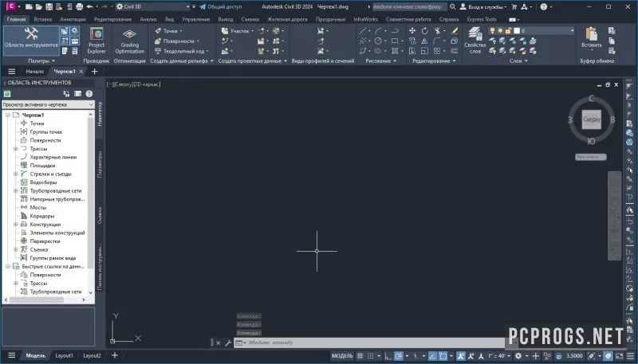This screenshot has height=364, width=638.
Task: Open the Область инструментов toolspace button
Action: [31, 40]
